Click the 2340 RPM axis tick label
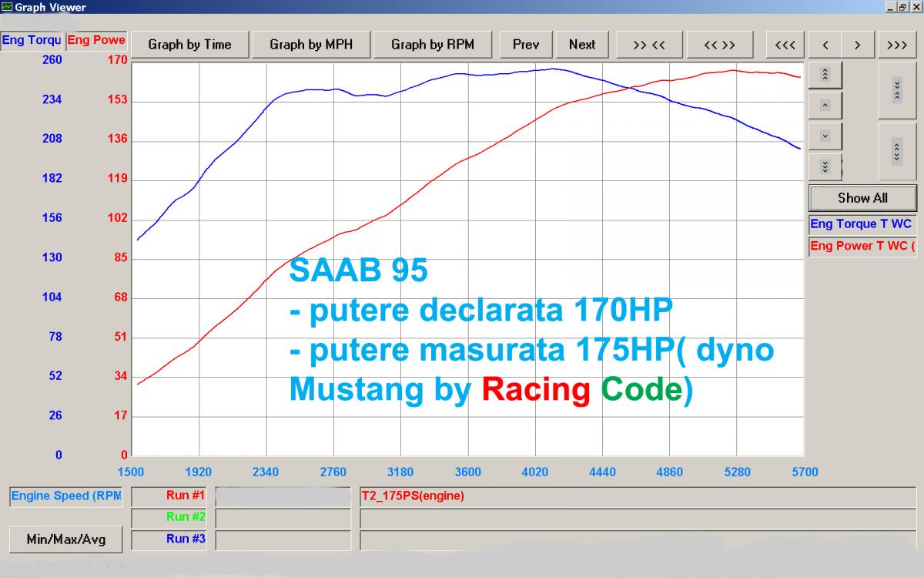924x578 pixels. (266, 472)
